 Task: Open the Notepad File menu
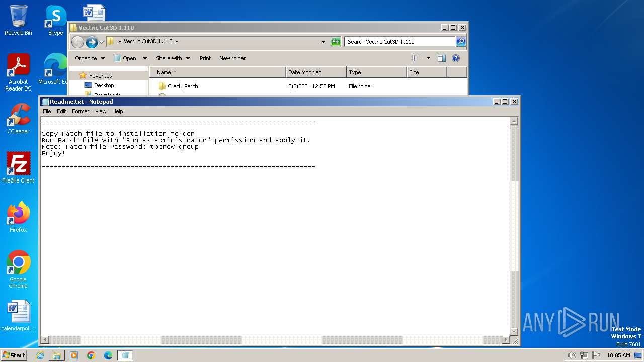47,111
